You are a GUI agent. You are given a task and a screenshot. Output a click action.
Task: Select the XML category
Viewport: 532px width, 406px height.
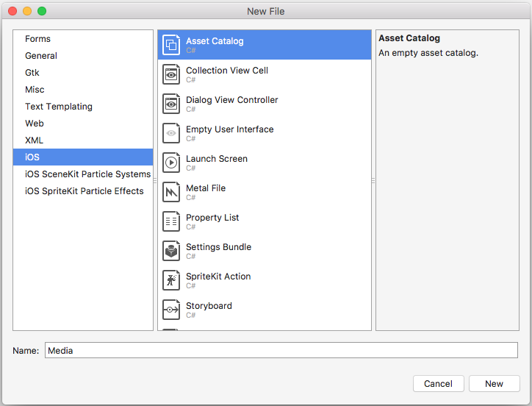(x=83, y=140)
